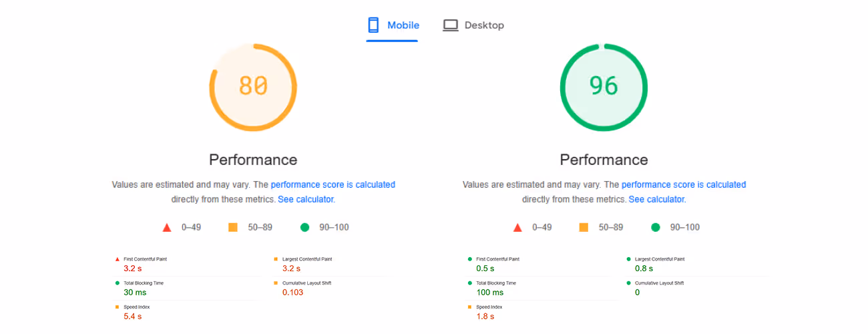868x334 pixels.
Task: Click '0–49' legend label under score 80
Action: pyautogui.click(x=191, y=227)
